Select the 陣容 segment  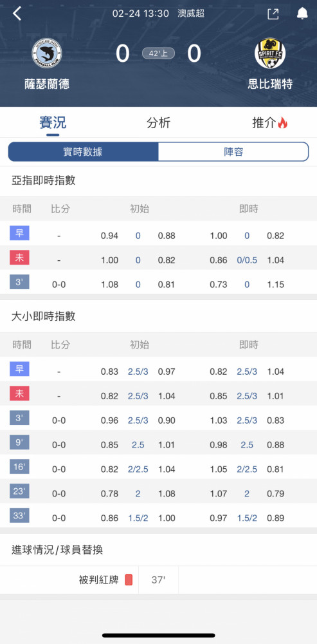click(x=233, y=152)
